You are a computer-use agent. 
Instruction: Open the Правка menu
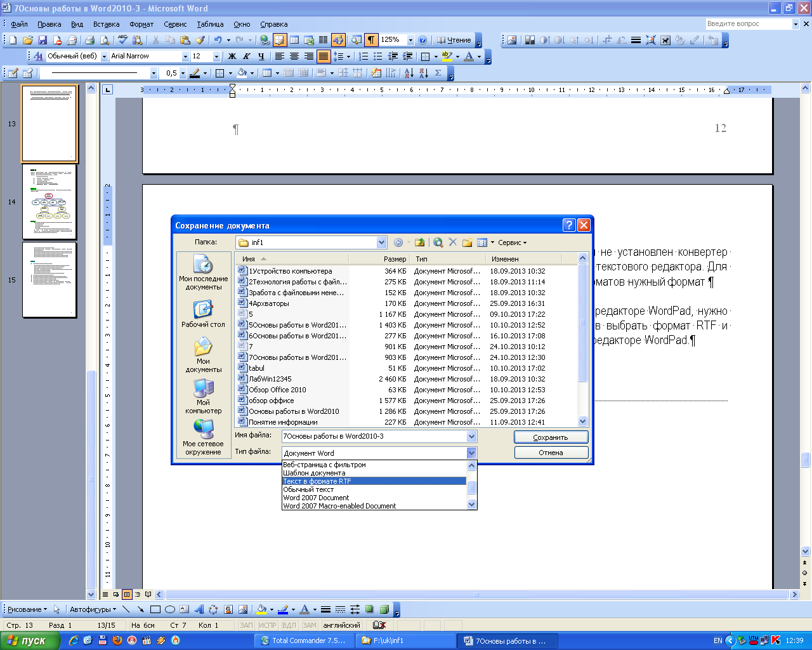click(x=49, y=24)
